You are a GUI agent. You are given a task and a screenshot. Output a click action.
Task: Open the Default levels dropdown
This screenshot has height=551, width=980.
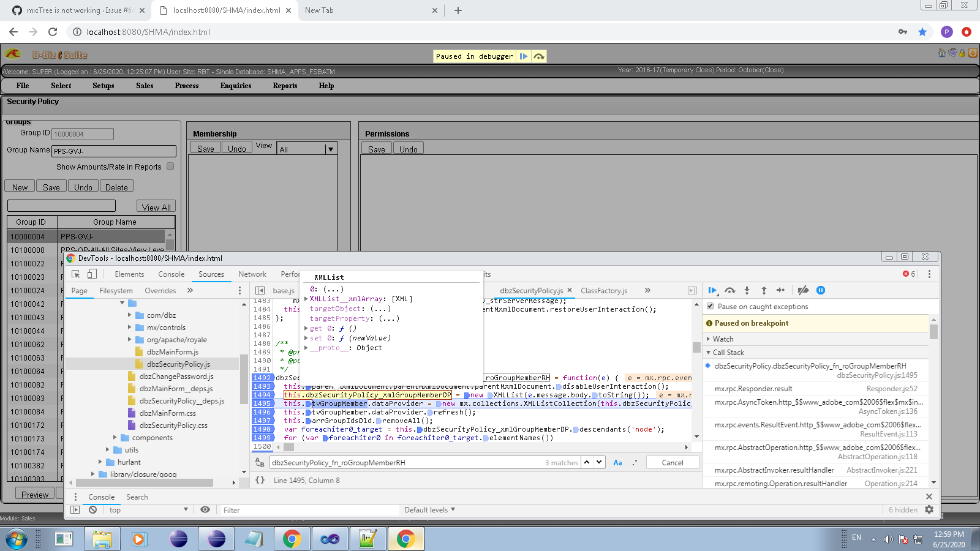tap(429, 509)
